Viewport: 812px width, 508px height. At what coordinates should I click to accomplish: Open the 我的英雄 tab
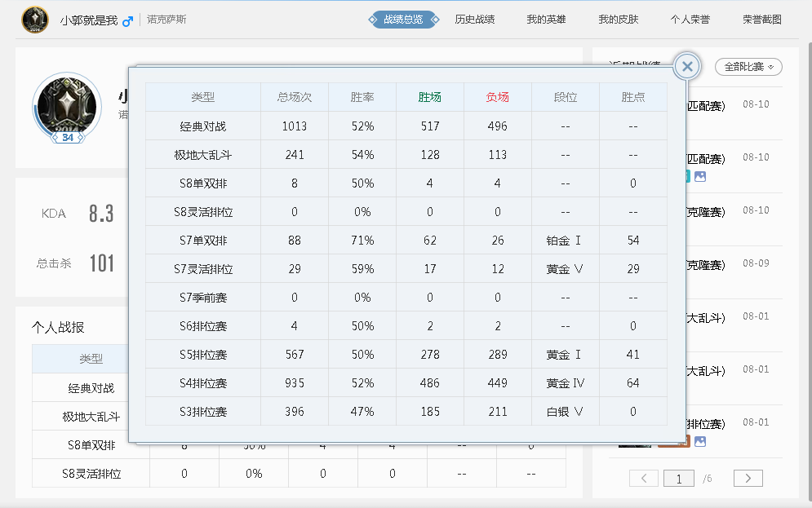click(x=546, y=20)
